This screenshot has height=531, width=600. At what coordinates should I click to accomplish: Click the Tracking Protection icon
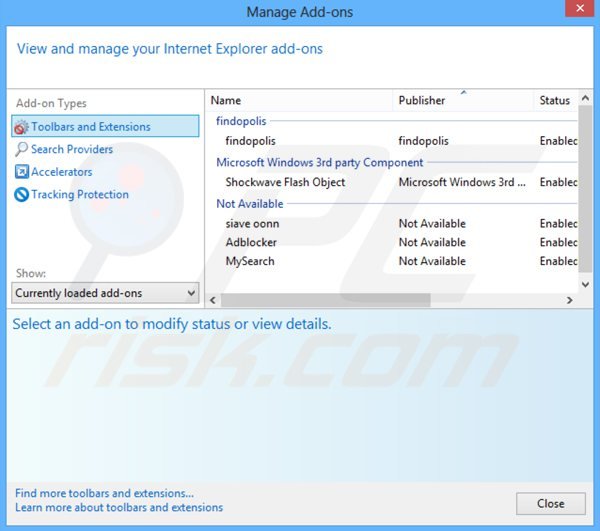(21, 195)
